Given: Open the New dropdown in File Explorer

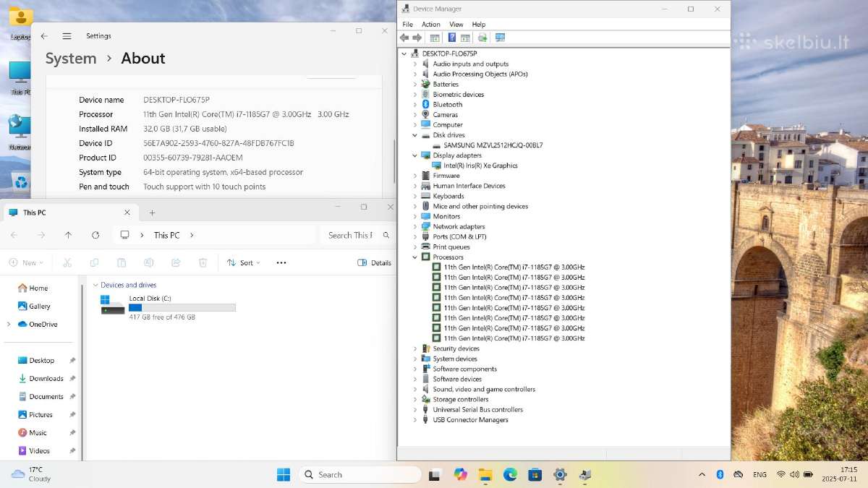Looking at the screenshot, I should tap(26, 262).
